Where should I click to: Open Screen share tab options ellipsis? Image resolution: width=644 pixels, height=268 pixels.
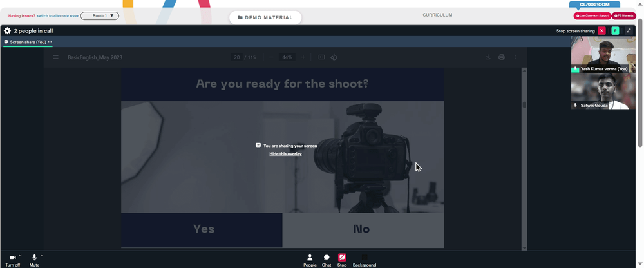point(50,42)
